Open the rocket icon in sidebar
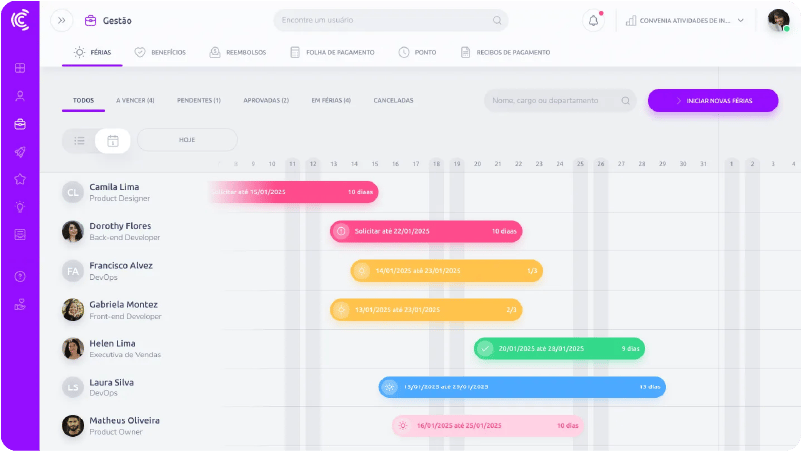Viewport: 801px width, 451px height. 19,152
